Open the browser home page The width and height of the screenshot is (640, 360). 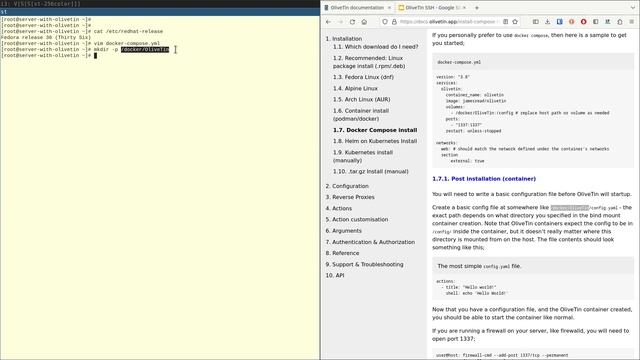coord(364,22)
